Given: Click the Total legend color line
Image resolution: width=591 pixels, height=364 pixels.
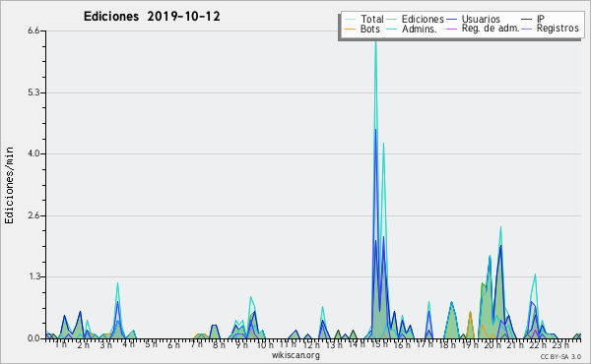Looking at the screenshot, I should tap(350, 20).
